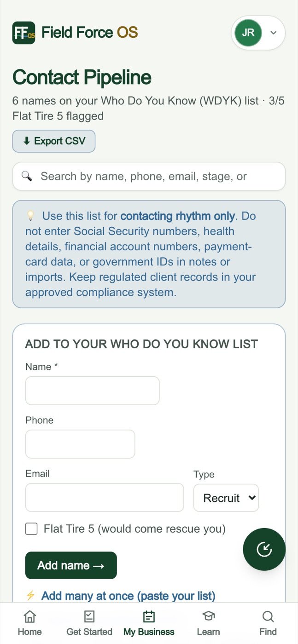
Task: Open the Get Started checklist tab
Action: point(89,623)
